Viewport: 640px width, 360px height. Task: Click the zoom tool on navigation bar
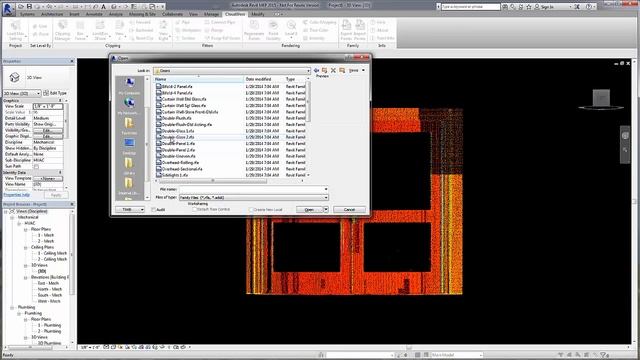[x=625, y=151]
